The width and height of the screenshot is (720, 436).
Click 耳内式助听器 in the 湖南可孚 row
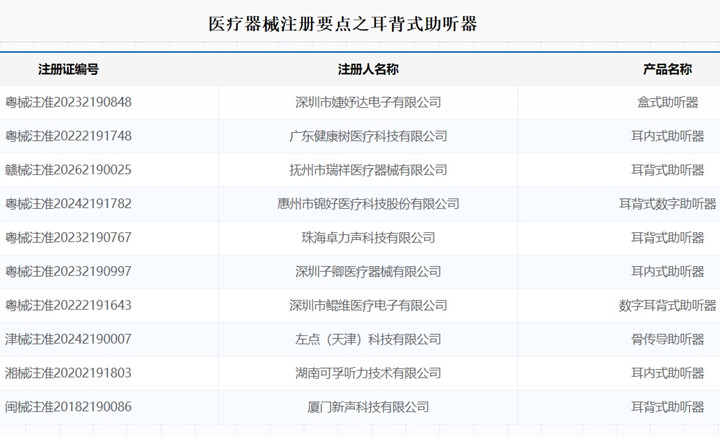[x=668, y=373]
